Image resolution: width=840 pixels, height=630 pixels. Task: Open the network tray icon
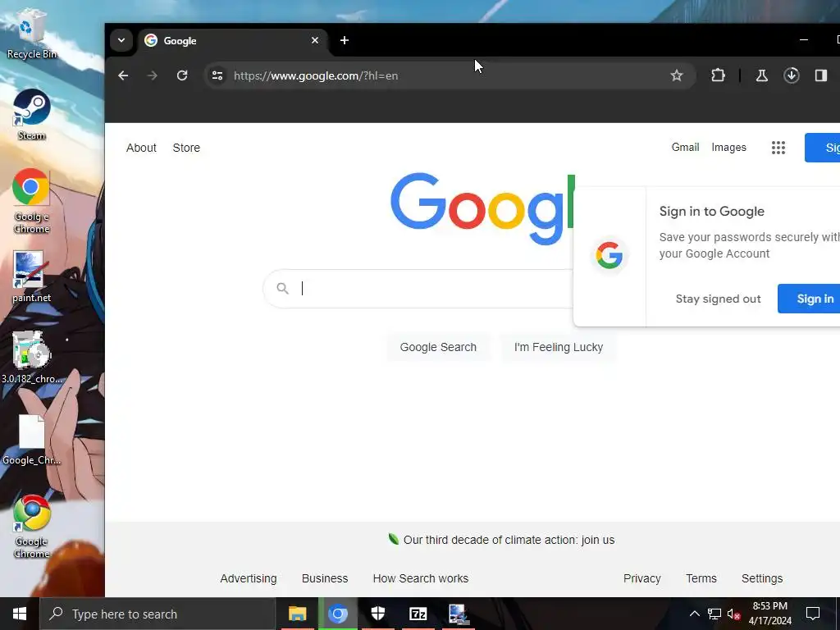tap(714, 614)
